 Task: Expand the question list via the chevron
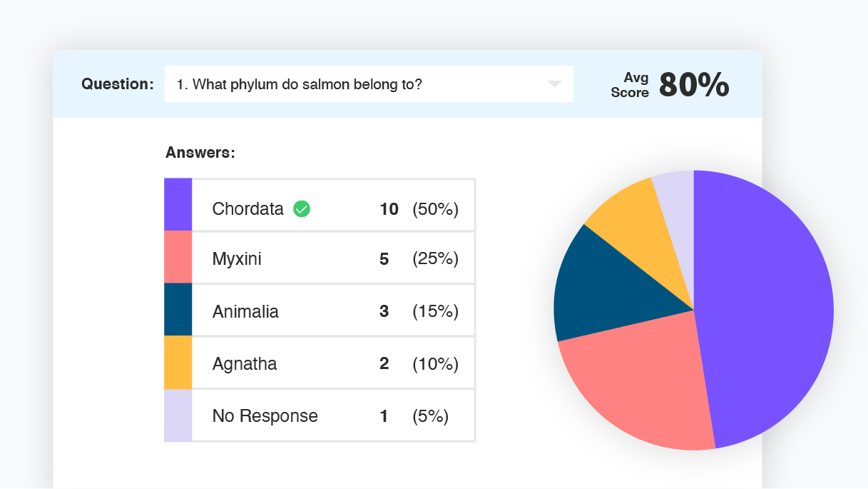tap(555, 84)
